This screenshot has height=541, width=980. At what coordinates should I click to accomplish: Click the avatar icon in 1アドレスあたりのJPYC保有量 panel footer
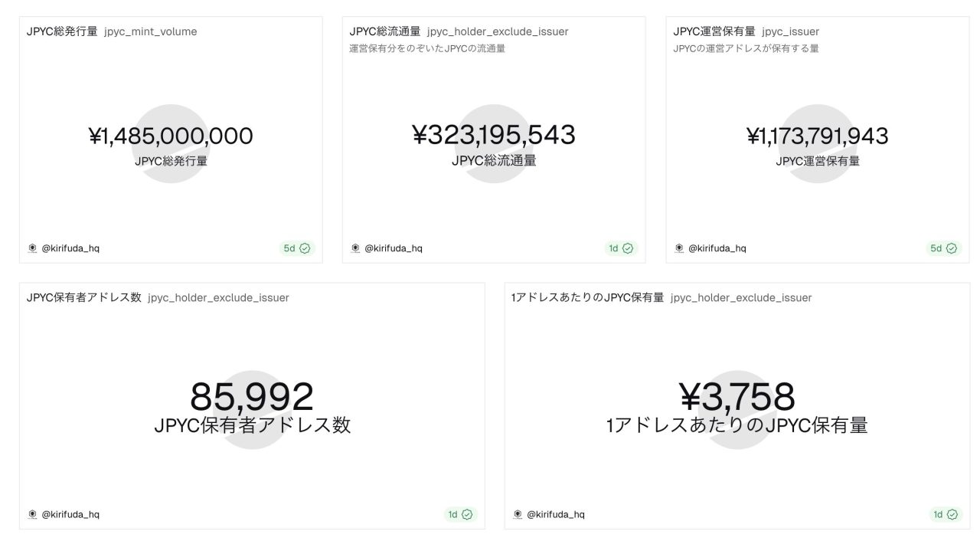click(x=518, y=514)
